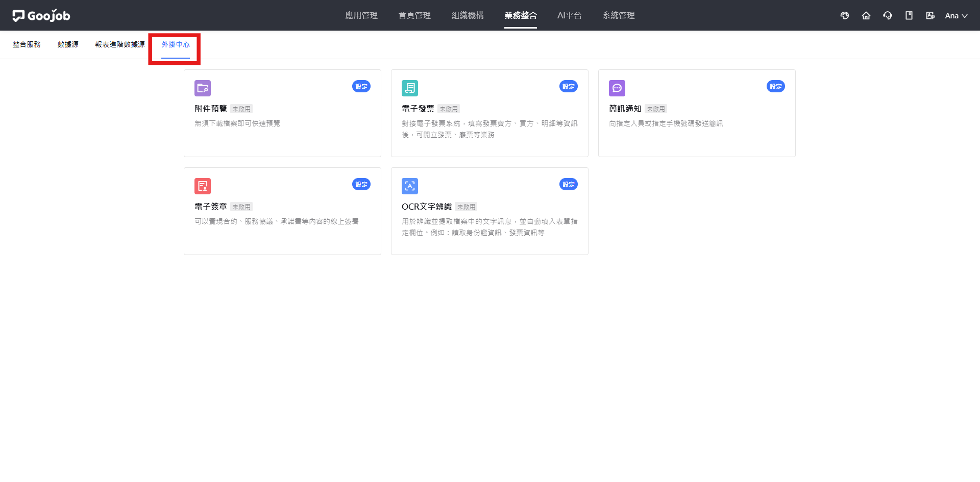
Task: Click the OCR文字辨識 title text
Action: pyautogui.click(x=427, y=207)
